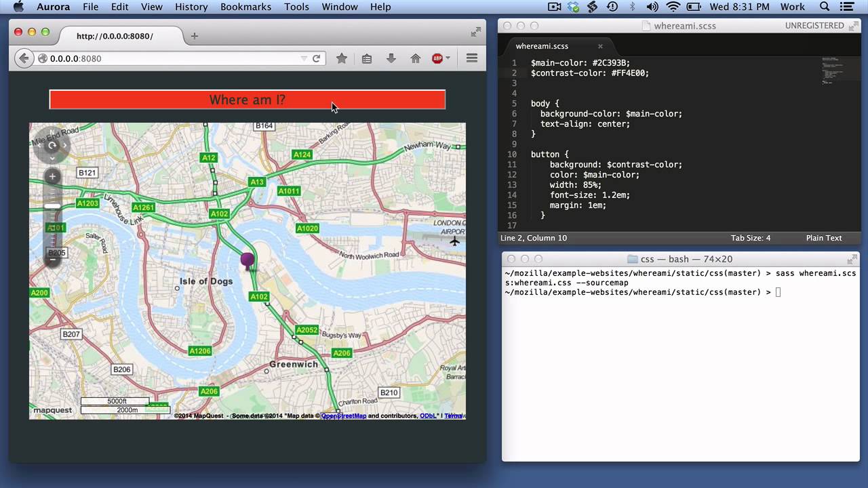
Task: Open the bookmarks list icon in Aurora
Action: click(367, 58)
